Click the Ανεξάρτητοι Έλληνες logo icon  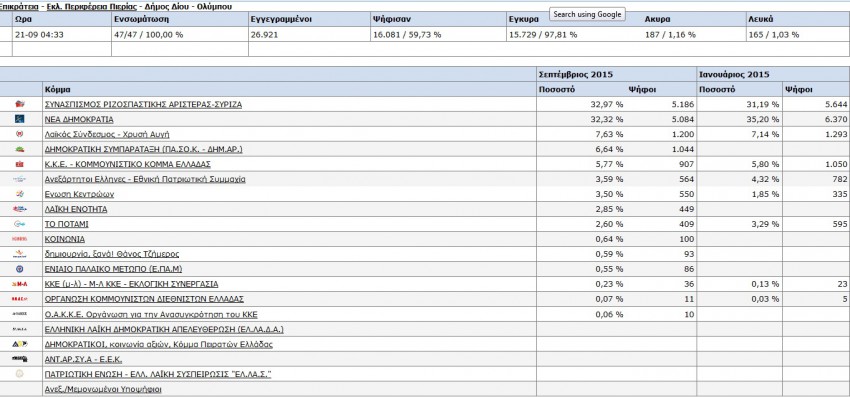(x=20, y=179)
